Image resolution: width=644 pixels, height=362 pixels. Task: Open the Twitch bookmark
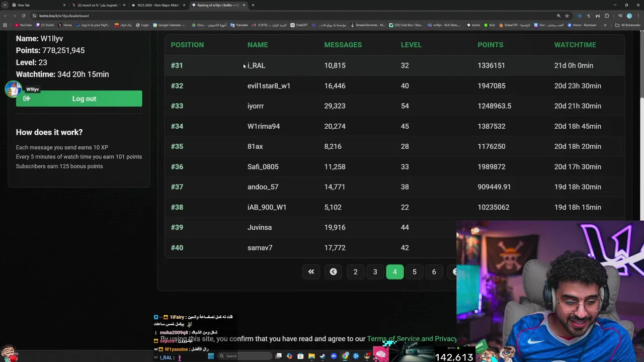pos(45,25)
